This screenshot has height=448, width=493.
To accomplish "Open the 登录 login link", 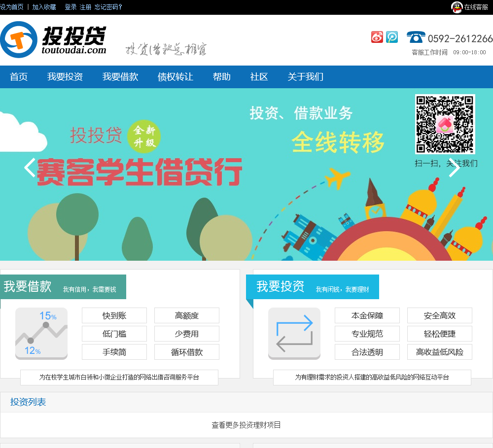I will point(70,7).
